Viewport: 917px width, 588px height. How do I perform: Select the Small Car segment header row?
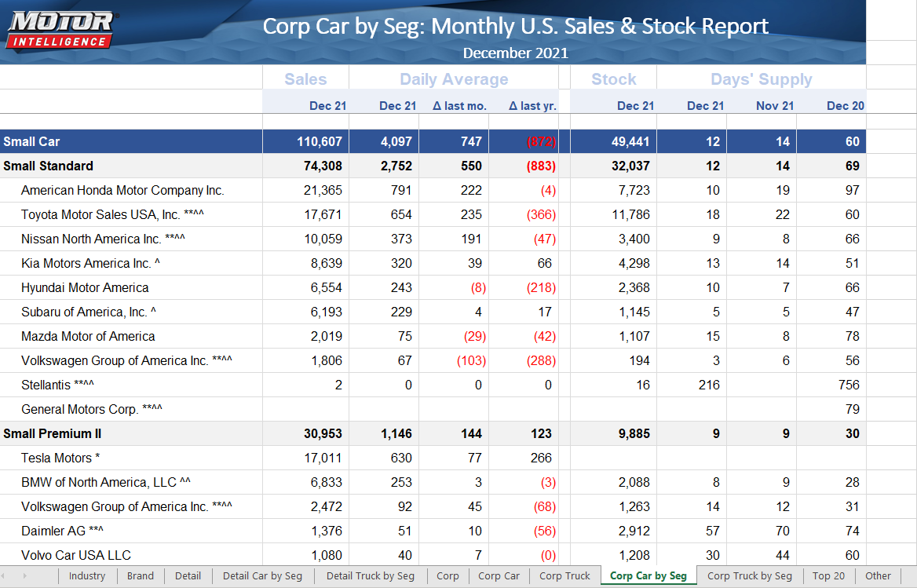point(31,142)
